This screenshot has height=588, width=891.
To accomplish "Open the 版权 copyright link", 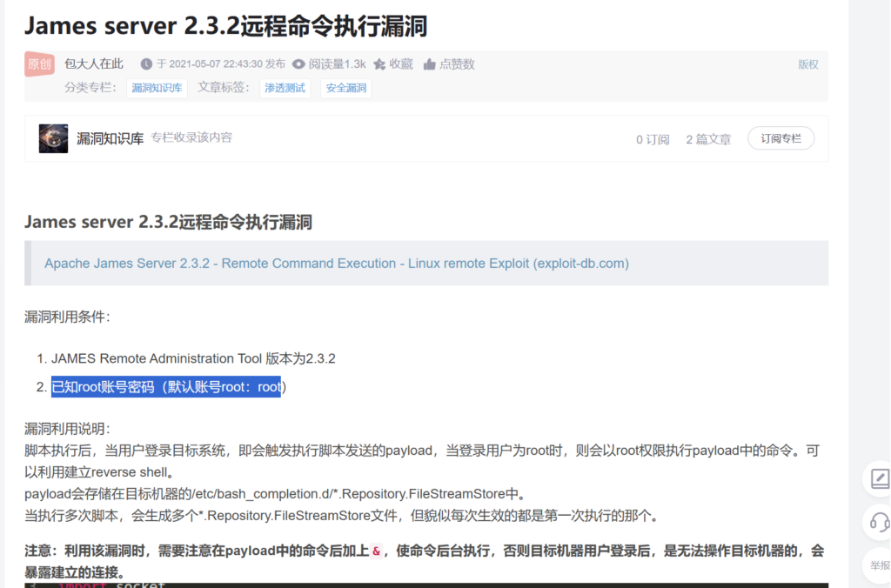I will [x=808, y=64].
